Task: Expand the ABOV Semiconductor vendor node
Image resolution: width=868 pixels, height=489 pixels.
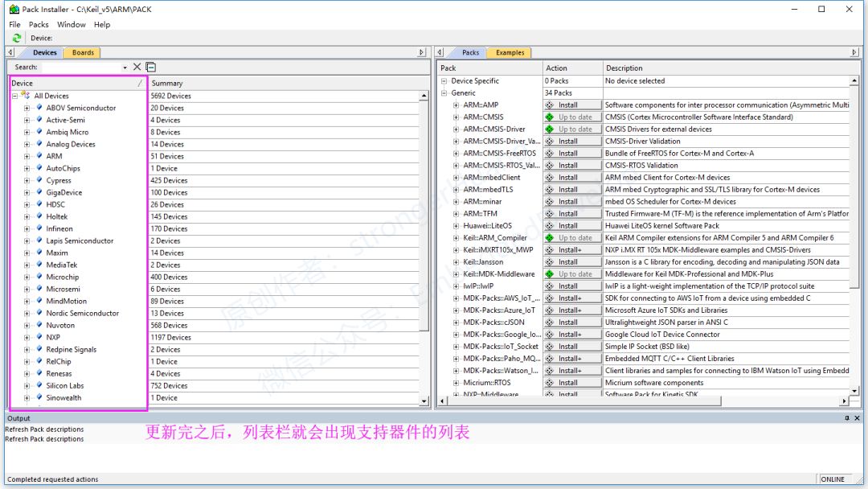Action: click(27, 108)
